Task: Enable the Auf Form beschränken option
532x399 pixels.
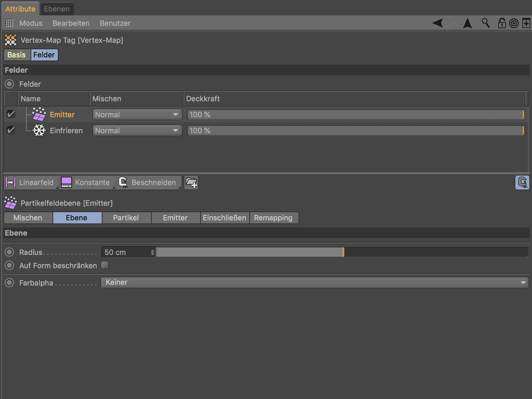Action: pos(105,265)
